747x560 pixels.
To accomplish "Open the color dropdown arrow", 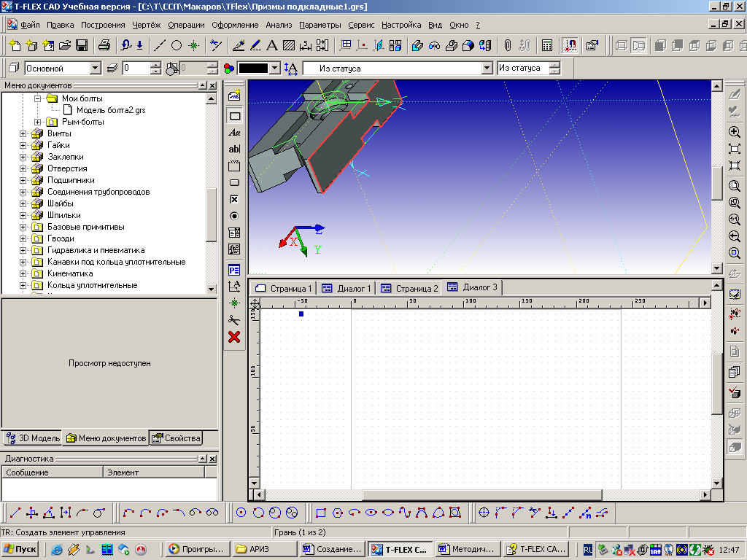I will point(274,68).
